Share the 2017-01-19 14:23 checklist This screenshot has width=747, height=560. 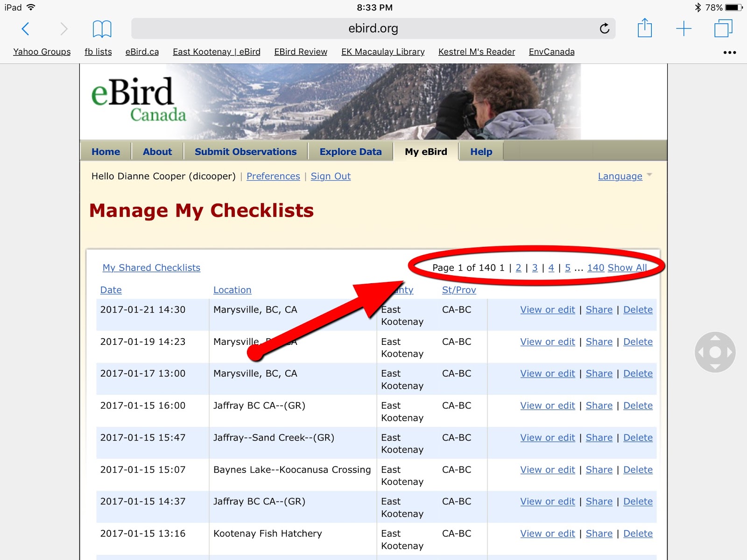(599, 342)
